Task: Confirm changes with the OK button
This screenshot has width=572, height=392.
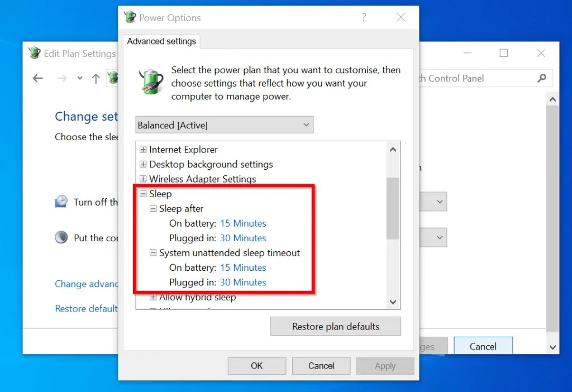Action: (256, 366)
